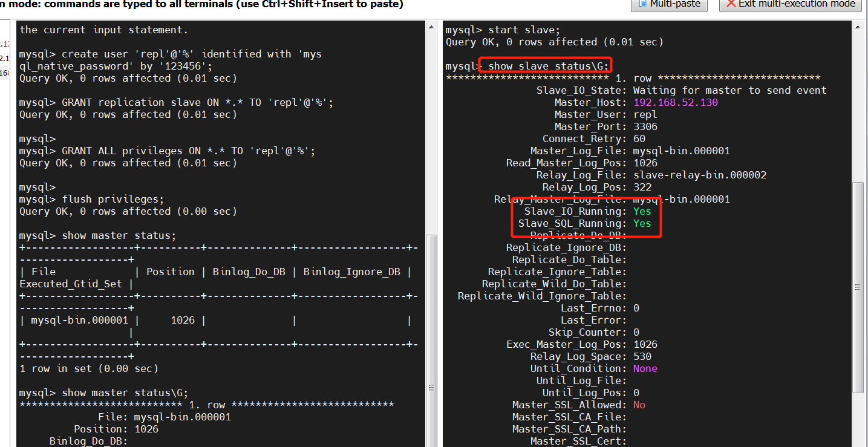868x447 pixels.
Task: Click the Skip_Counter label
Action: (587, 332)
